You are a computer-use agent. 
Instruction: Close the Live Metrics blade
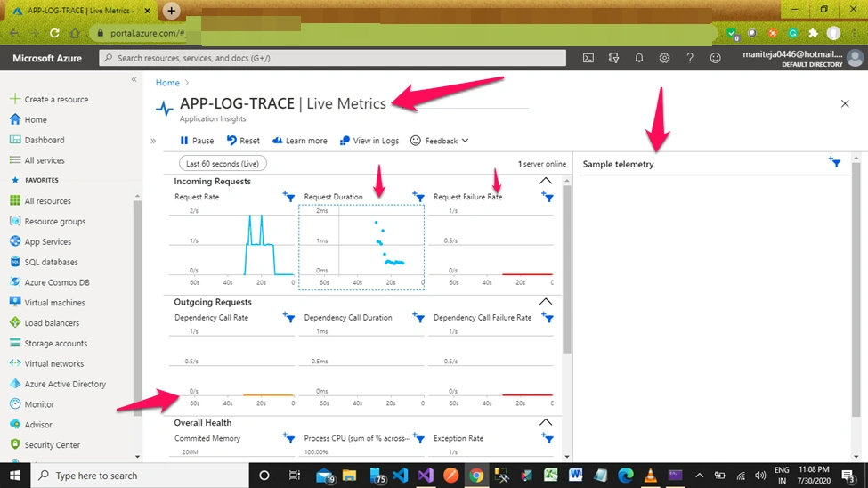click(x=845, y=103)
